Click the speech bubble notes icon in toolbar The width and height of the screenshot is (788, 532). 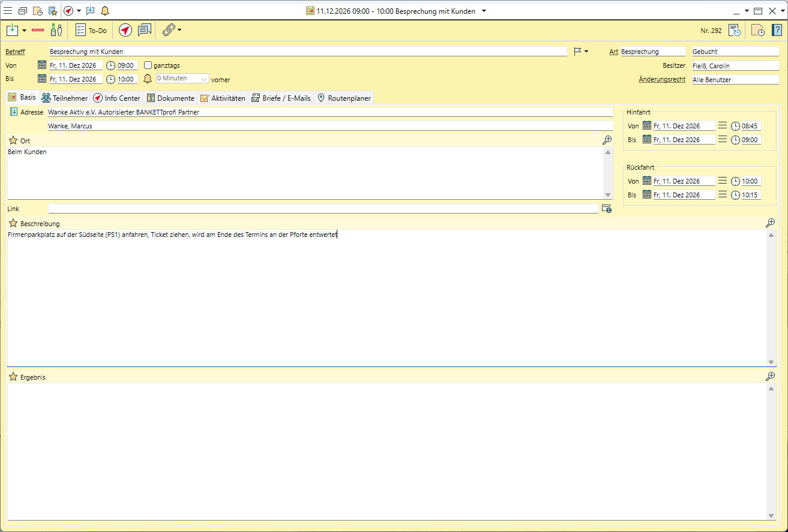pos(144,30)
